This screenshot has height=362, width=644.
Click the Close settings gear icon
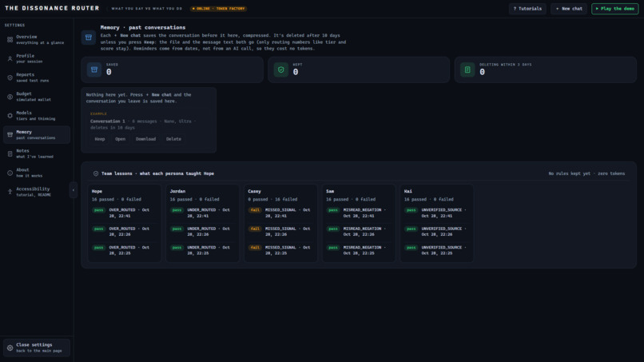point(10,348)
